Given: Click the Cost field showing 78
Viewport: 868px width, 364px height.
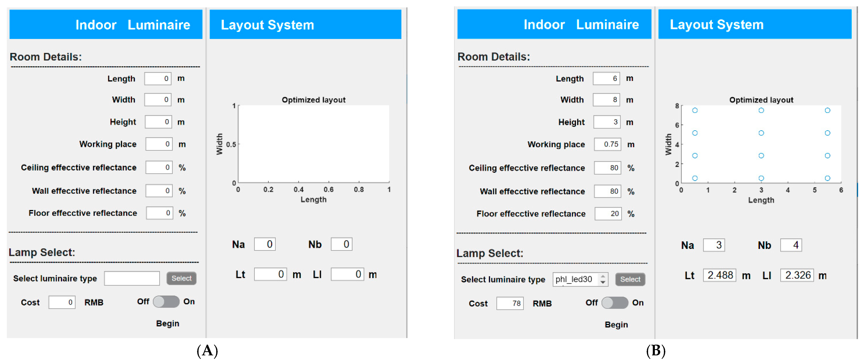Looking at the screenshot, I should pyautogui.click(x=510, y=303).
